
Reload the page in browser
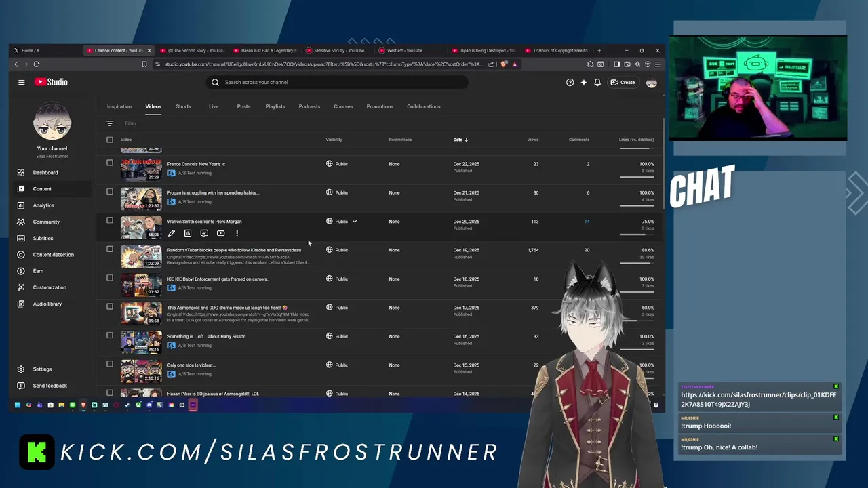click(x=37, y=64)
